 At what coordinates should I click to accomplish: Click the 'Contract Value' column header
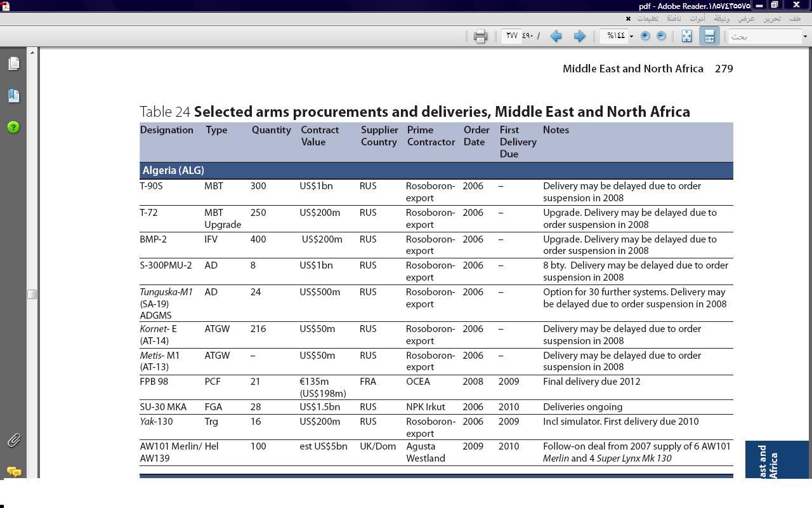pyautogui.click(x=320, y=136)
